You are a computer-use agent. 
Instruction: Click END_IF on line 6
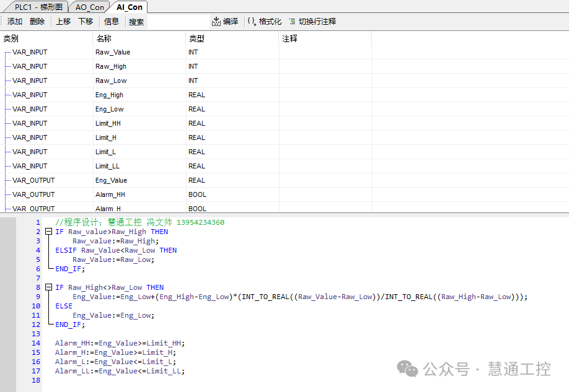click(x=69, y=269)
